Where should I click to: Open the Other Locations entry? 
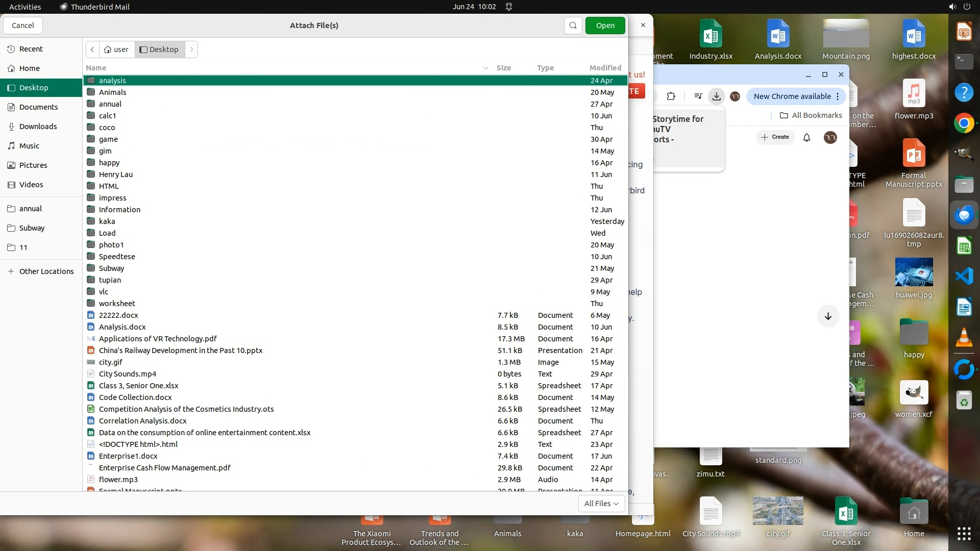click(46, 271)
